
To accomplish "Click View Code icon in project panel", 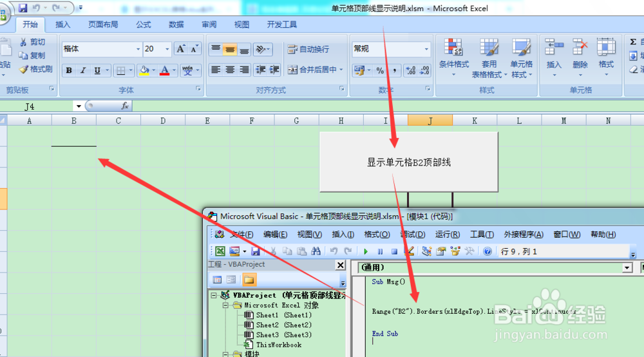I will point(217,280).
